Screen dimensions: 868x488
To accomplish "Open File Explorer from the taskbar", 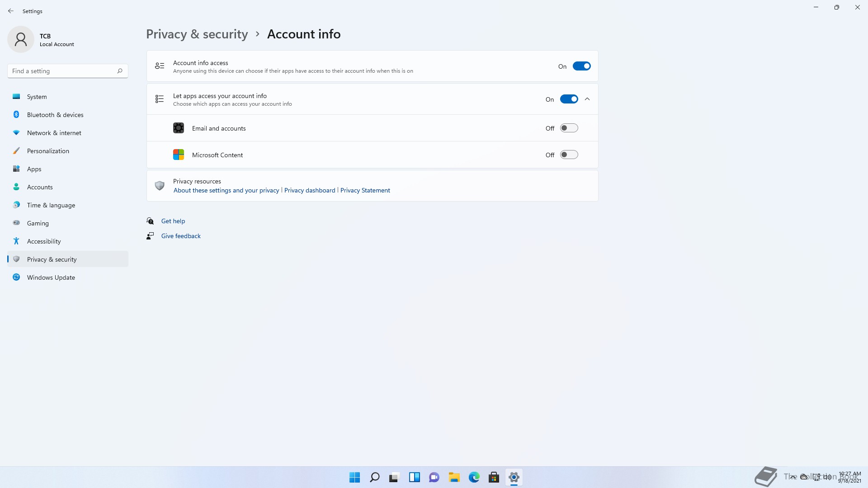I will coord(454,477).
